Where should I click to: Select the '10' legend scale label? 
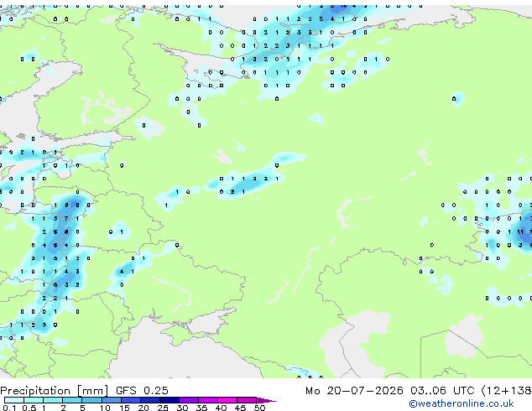pyautogui.click(x=105, y=408)
